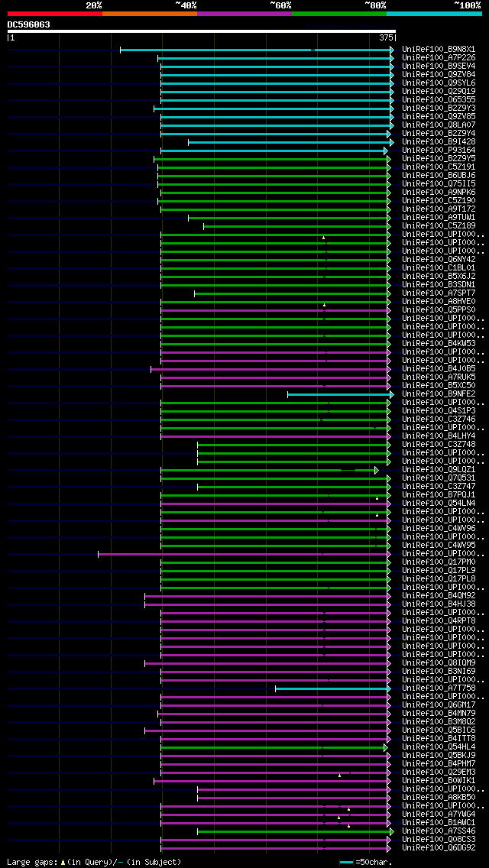Screen dimensions: 489x868
Task: Select the UniRef100_B0WIK1 label
Action: pyautogui.click(x=439, y=781)
